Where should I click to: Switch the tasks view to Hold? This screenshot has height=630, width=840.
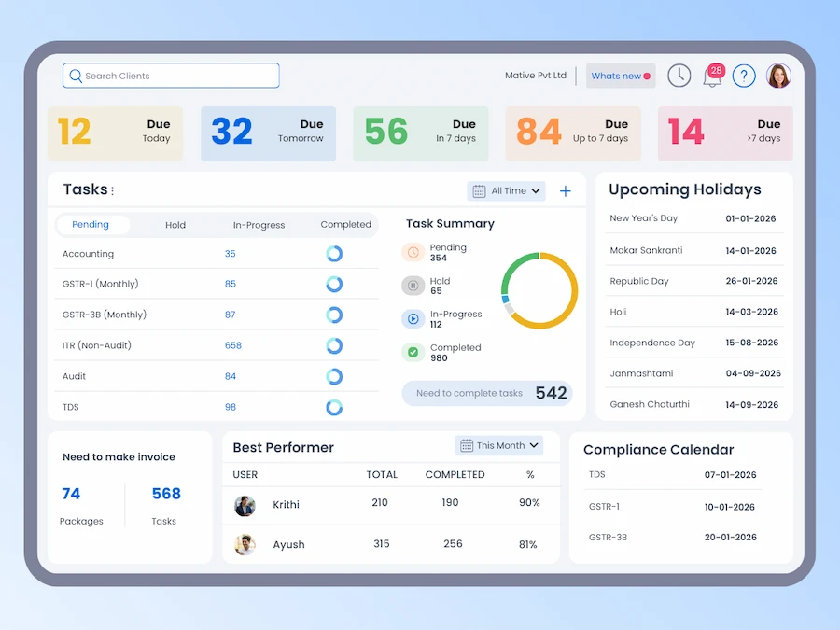pyautogui.click(x=175, y=224)
